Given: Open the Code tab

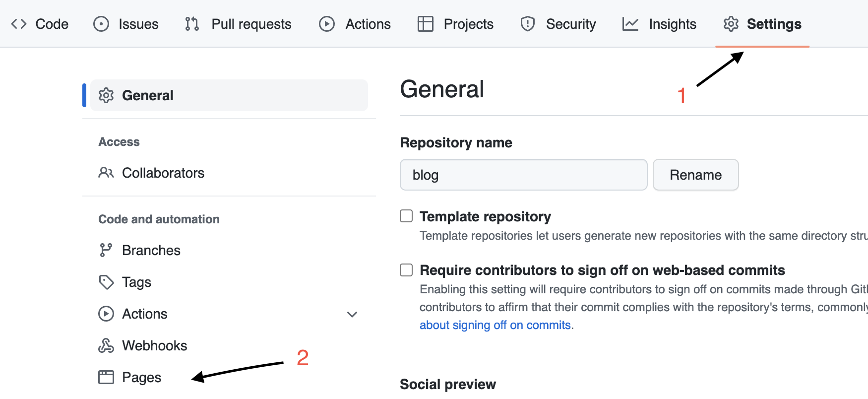Looking at the screenshot, I should click(x=40, y=24).
